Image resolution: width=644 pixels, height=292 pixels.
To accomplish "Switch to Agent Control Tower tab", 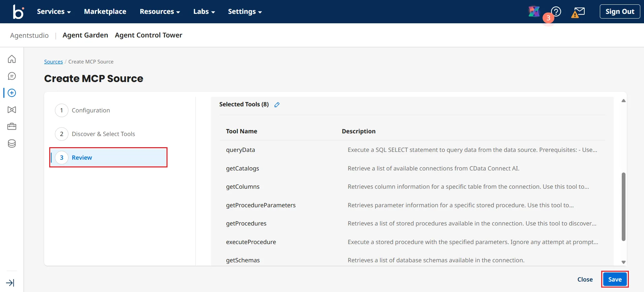I will pos(148,35).
